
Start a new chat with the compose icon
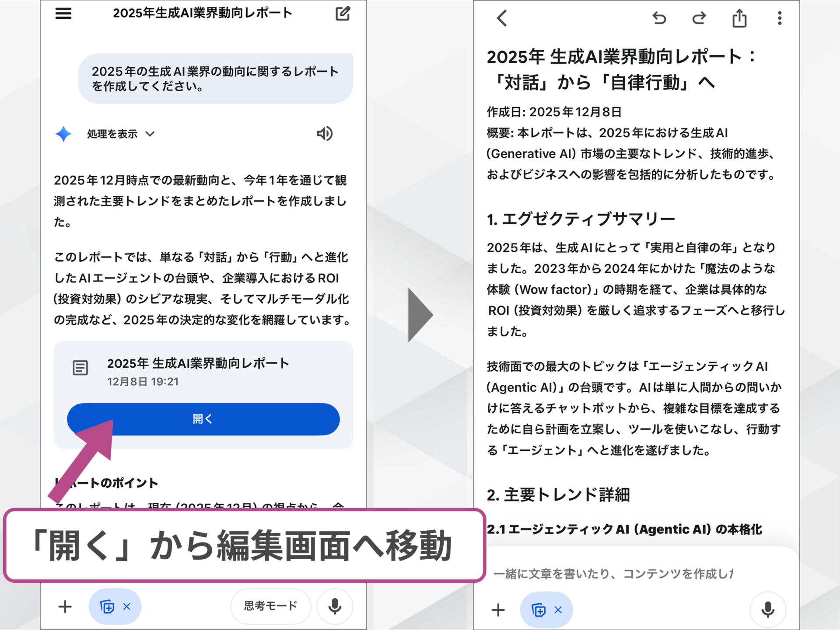tap(343, 14)
